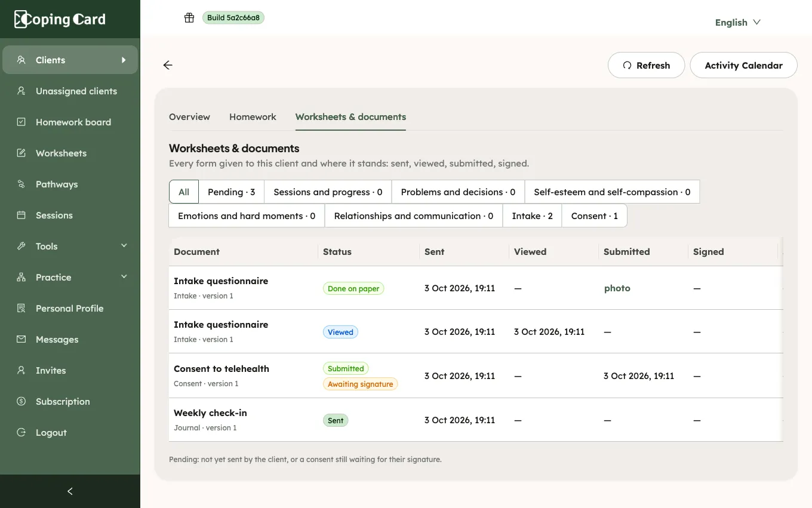Filter by Problems and decisions
This screenshot has height=508, width=812.
[x=458, y=192]
